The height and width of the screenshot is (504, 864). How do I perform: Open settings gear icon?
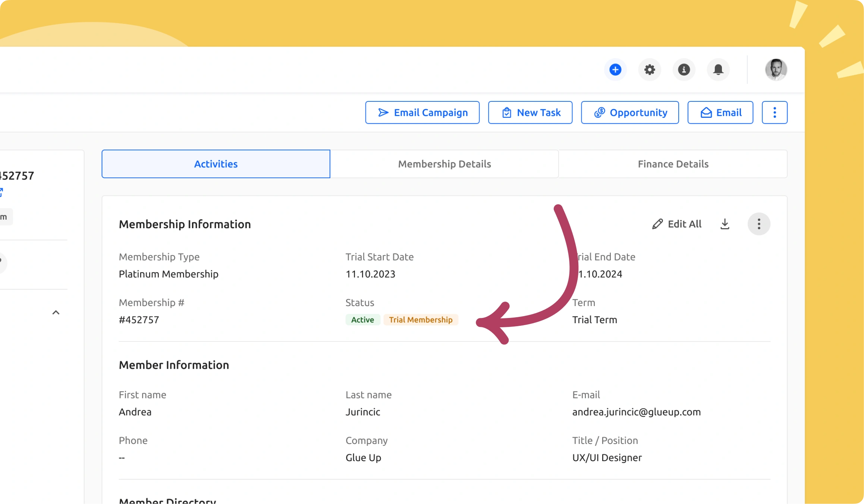click(650, 70)
